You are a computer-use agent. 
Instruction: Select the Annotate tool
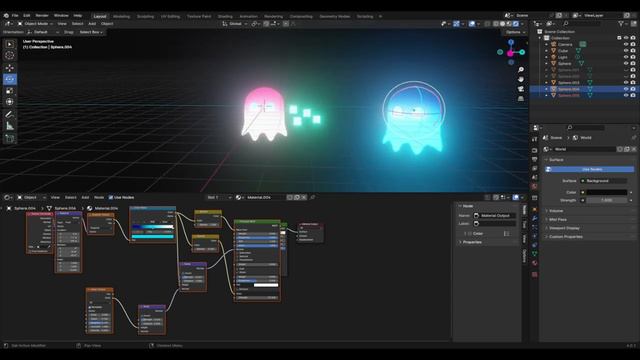(x=10, y=115)
